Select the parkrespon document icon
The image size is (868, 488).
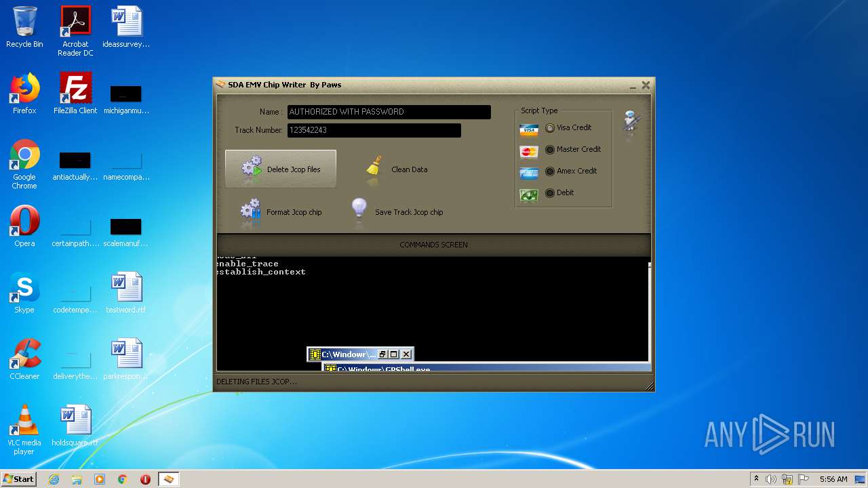126,359
